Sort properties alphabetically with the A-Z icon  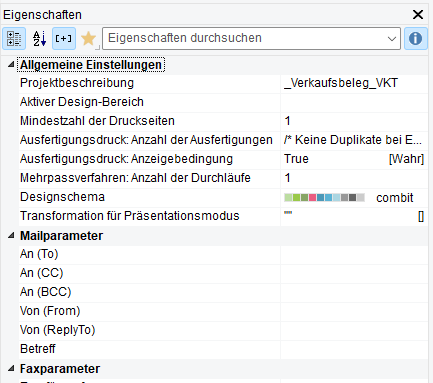[x=39, y=39]
